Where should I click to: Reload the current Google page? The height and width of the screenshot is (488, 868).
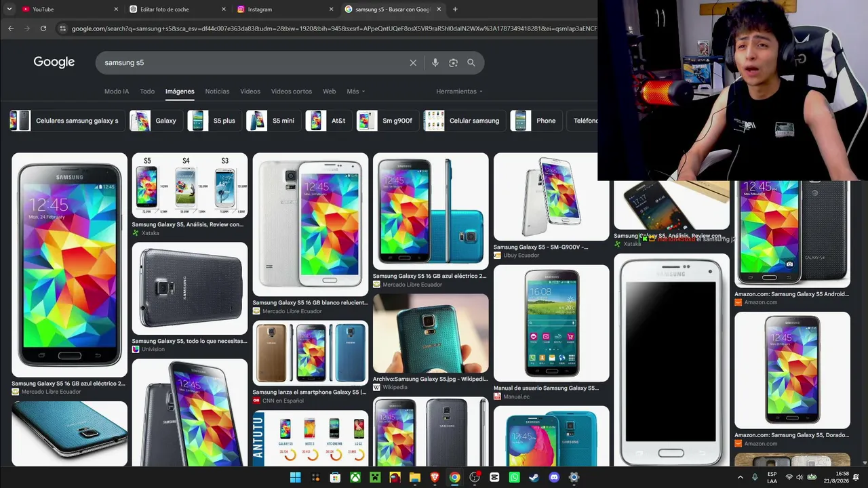pyautogui.click(x=43, y=28)
